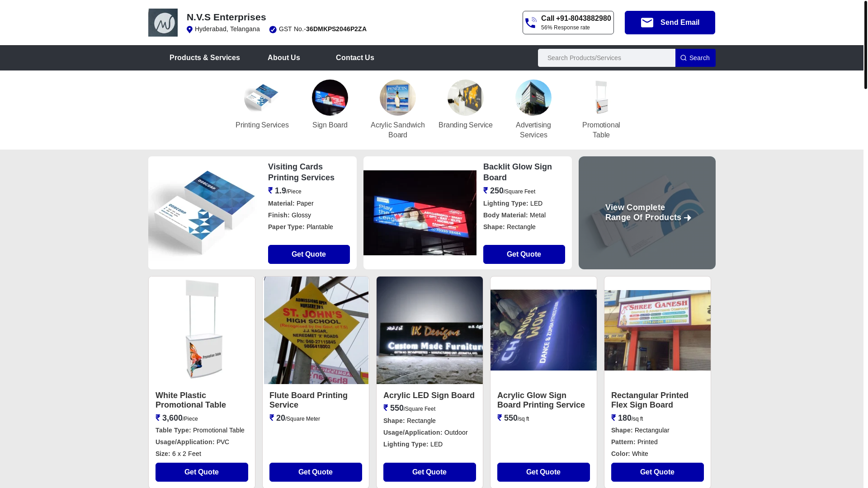Image resolution: width=868 pixels, height=488 pixels.
Task: Click the Branding Service category icon
Action: 466,98
